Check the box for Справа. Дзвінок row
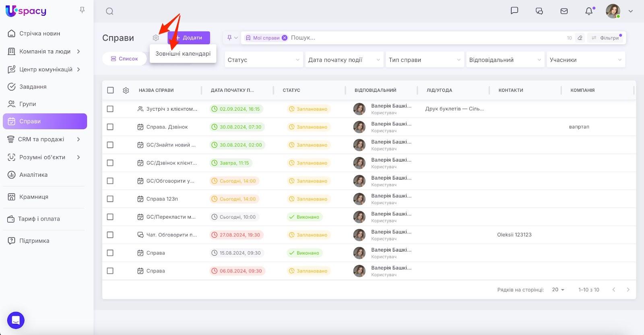 tap(110, 127)
